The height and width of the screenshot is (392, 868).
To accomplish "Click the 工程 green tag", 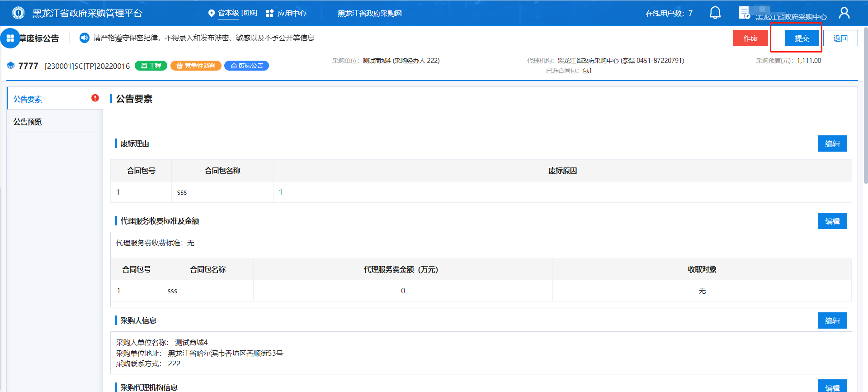I will point(151,66).
